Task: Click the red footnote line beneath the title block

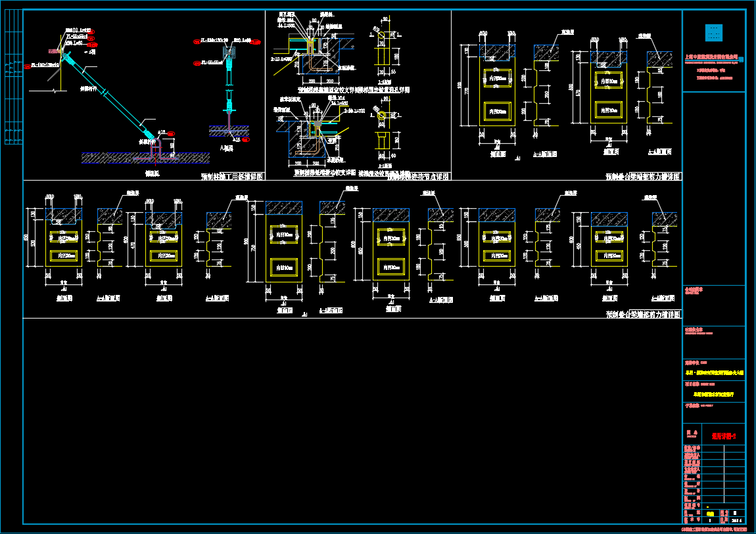Action: tap(714, 529)
